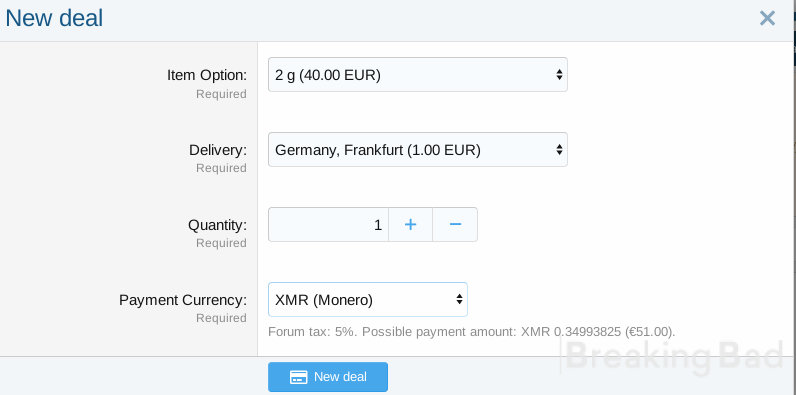Submit with the blue New deal button
Image resolution: width=796 pixels, height=395 pixels.
point(328,377)
